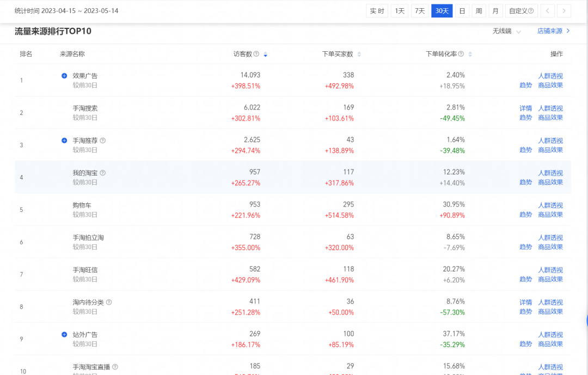Open the 自定义 custom date option
The width and height of the screenshot is (588, 375).
pos(521,11)
